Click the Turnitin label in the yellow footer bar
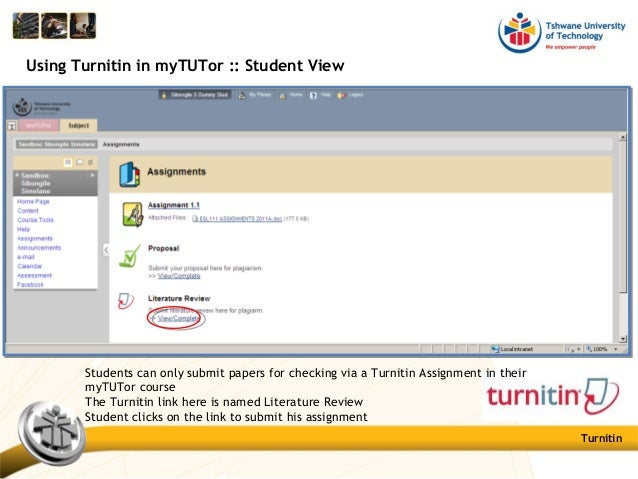 [x=601, y=438]
